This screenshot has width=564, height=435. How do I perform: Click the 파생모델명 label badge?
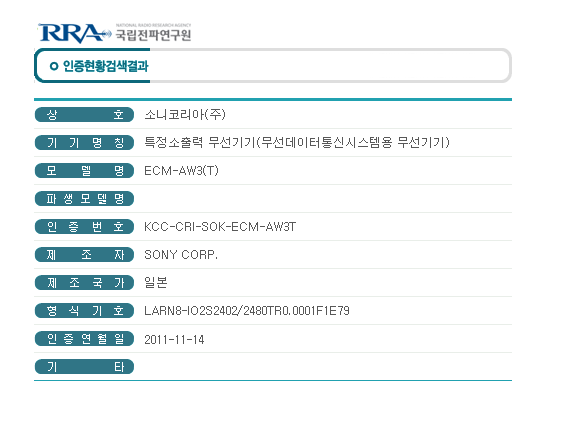pos(84,199)
